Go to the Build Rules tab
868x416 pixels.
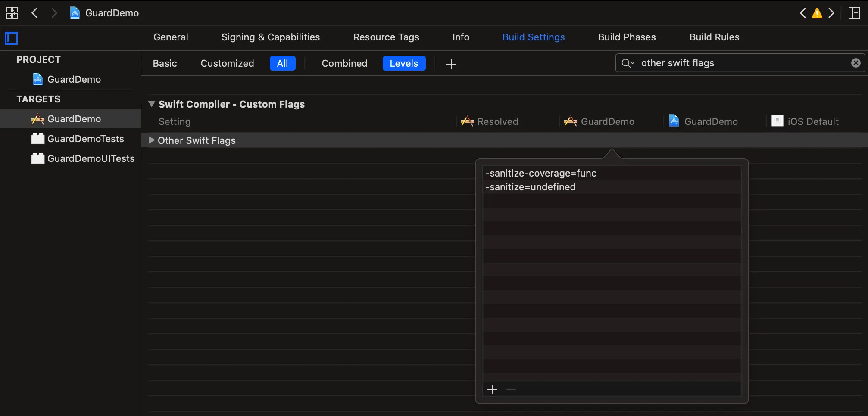pyautogui.click(x=715, y=37)
